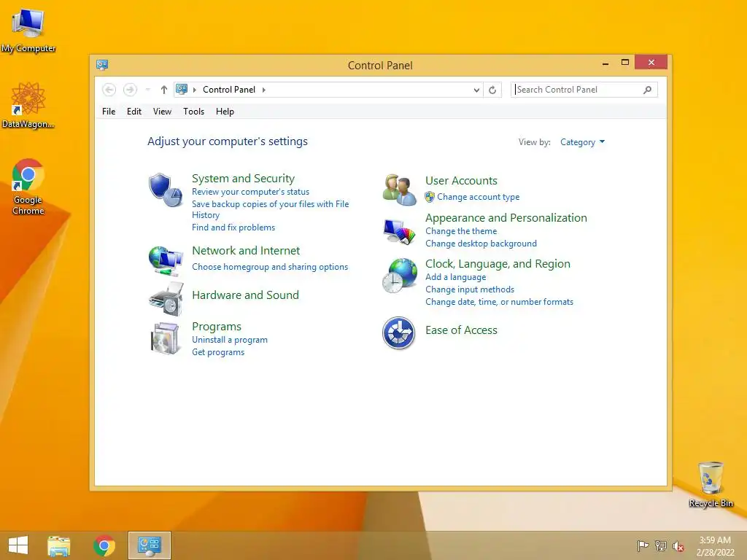Screen dimensions: 747x560
Task: Open Appearance and Personalization monitor icon
Action: 399,232
